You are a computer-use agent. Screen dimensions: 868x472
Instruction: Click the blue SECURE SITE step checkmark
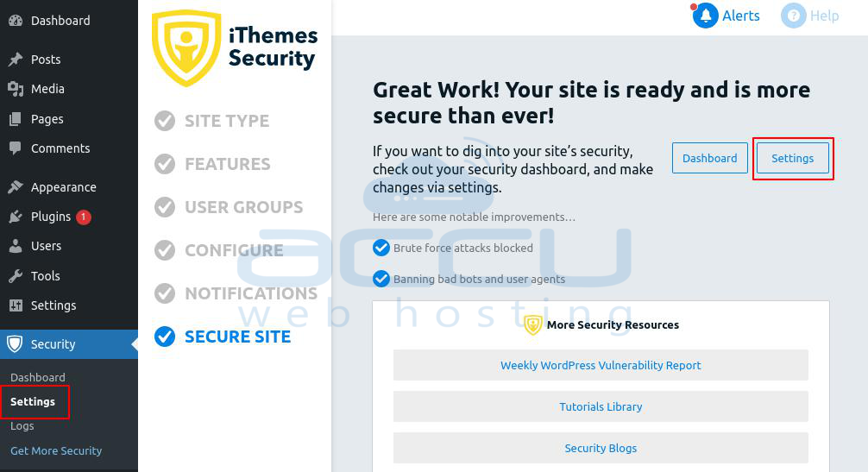(165, 337)
